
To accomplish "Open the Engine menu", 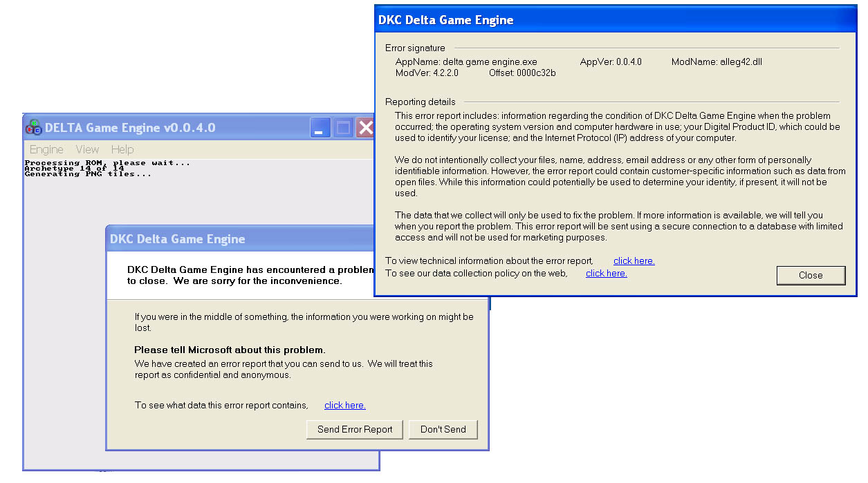I will coord(46,149).
